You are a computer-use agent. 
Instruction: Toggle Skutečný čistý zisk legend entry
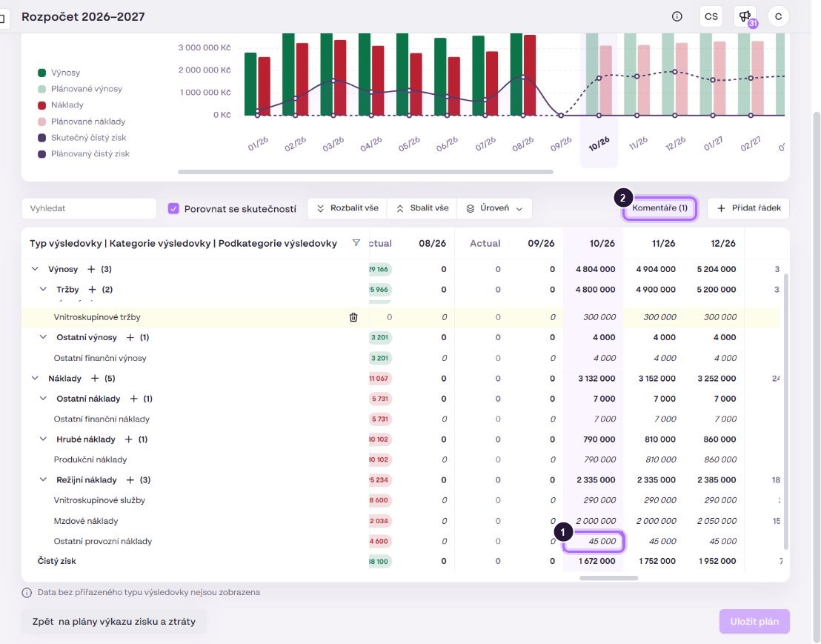(82, 138)
